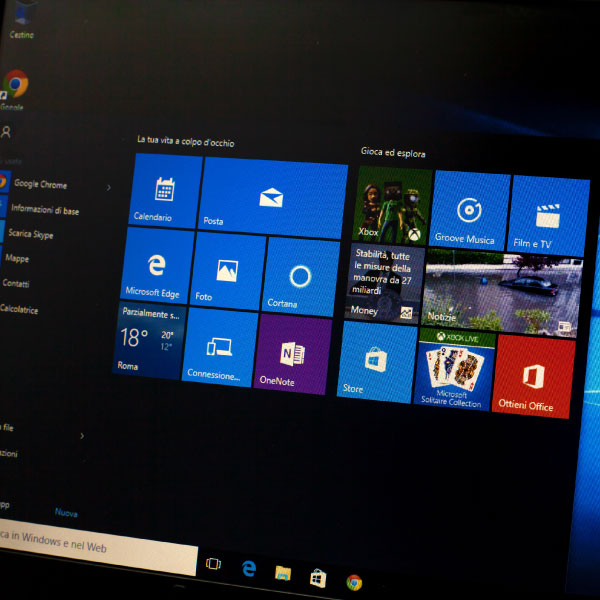600x600 pixels.
Task: Launch the Microsoft Edge tile
Action: click(157, 265)
